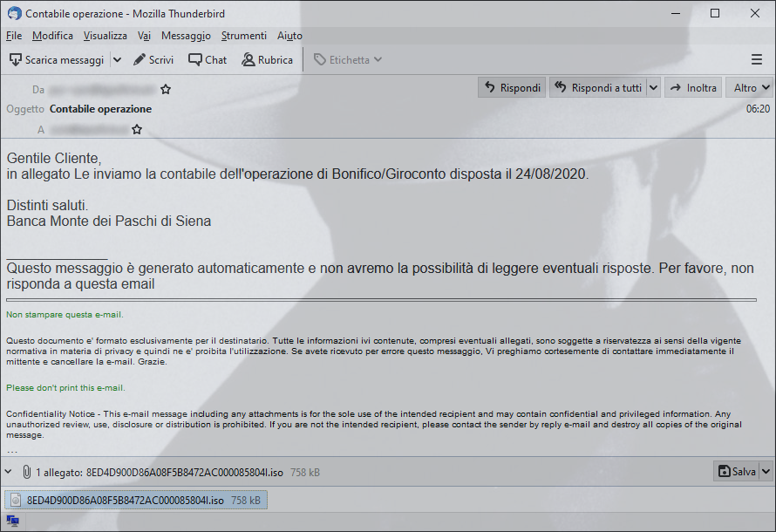Expand the Rispondi a tutti dropdown arrow
Viewport: 776px width, 532px height.
[654, 87]
